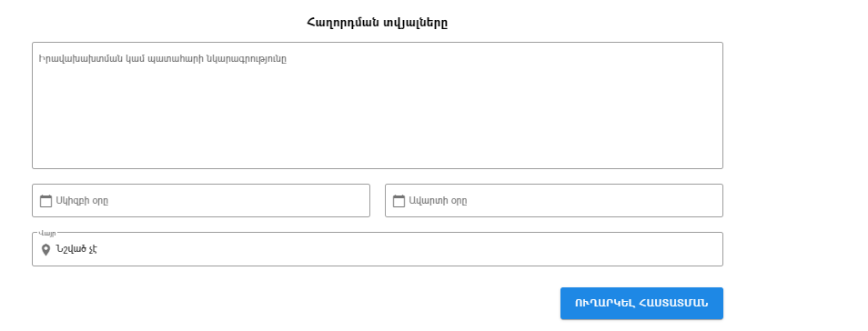The width and height of the screenshot is (868, 331).
Task: Click empty right side of end date field
Action: tap(626, 201)
